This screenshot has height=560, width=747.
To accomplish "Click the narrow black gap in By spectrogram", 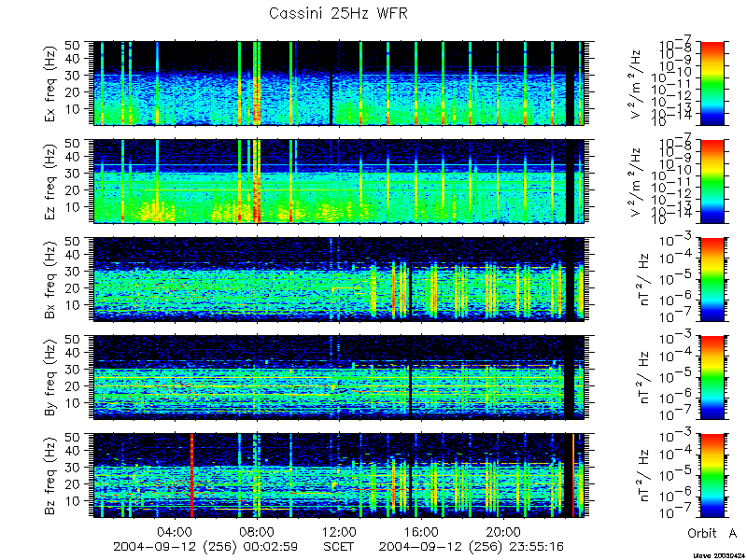I will pyautogui.click(x=410, y=378).
